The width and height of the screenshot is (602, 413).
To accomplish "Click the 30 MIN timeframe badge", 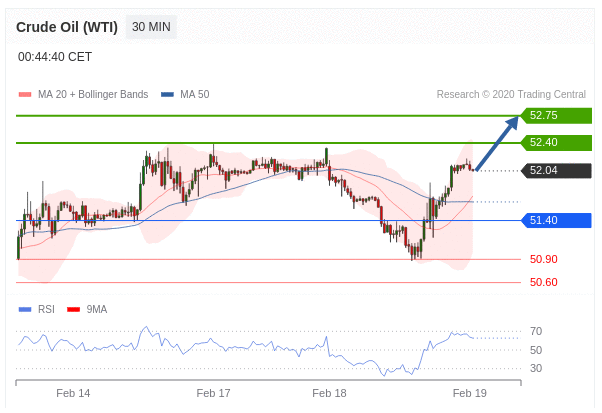I will tap(151, 27).
